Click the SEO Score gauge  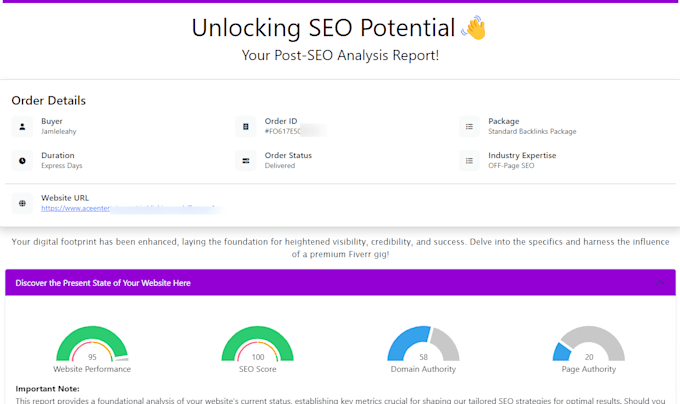click(258, 344)
